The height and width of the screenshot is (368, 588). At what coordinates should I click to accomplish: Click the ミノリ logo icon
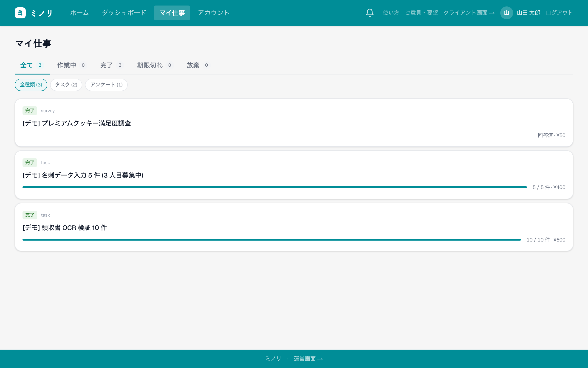(20, 13)
